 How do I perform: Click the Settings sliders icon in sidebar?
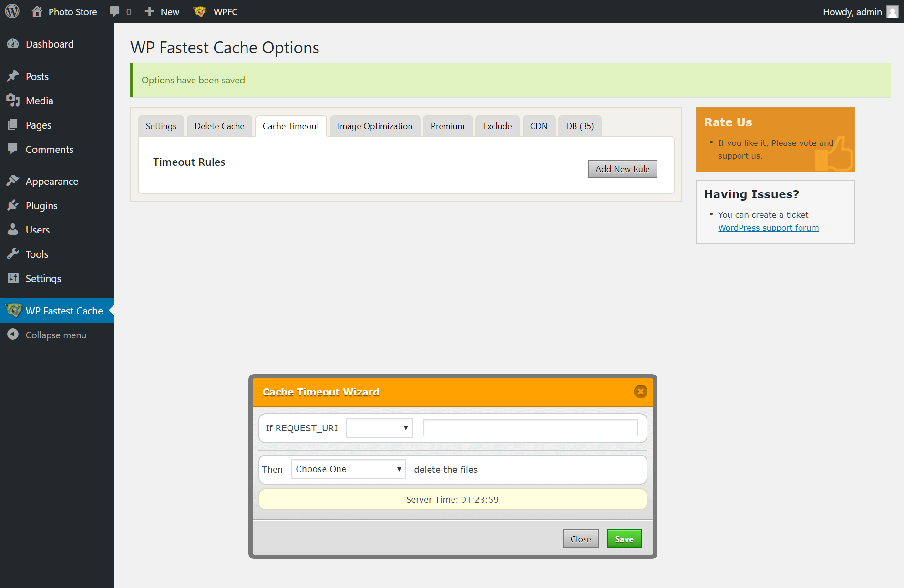[x=13, y=278]
